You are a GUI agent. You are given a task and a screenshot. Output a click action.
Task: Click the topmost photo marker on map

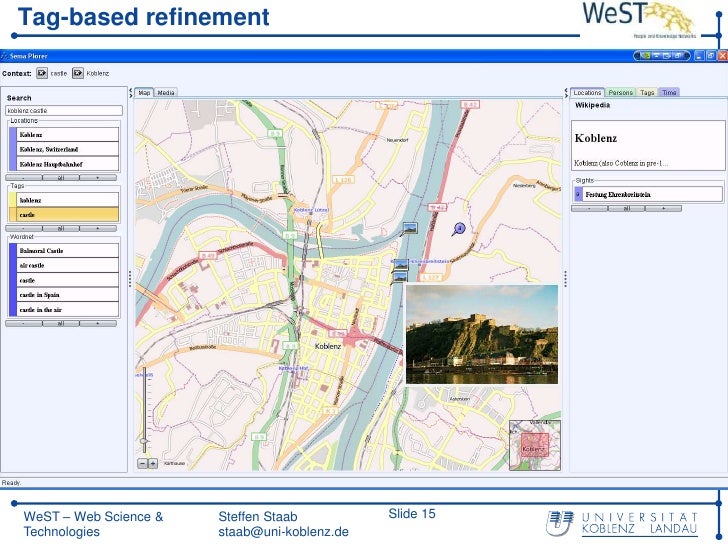pyautogui.click(x=410, y=228)
